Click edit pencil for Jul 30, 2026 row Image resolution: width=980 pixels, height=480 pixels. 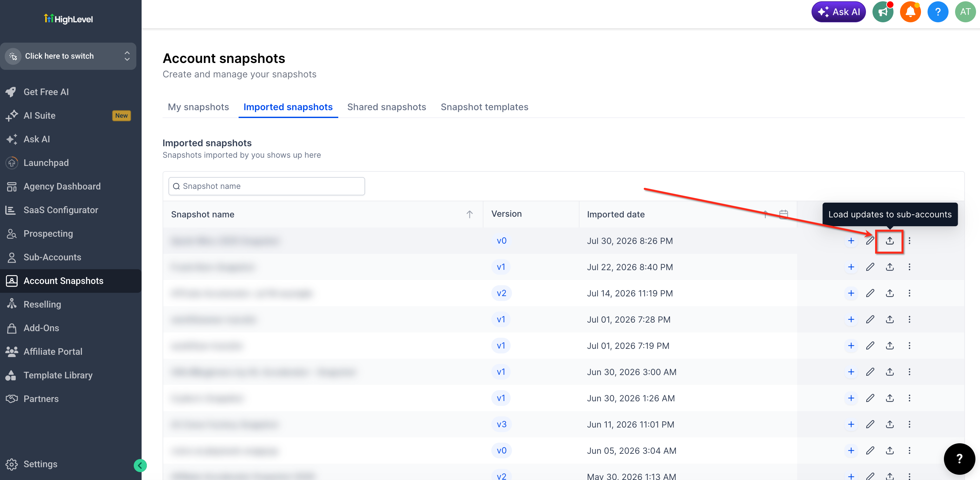tap(870, 241)
